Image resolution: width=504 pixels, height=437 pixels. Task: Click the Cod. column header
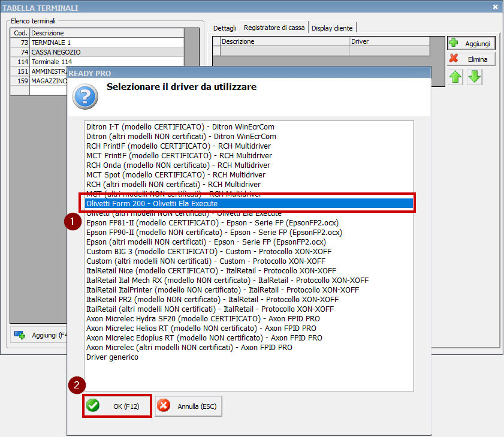point(20,33)
